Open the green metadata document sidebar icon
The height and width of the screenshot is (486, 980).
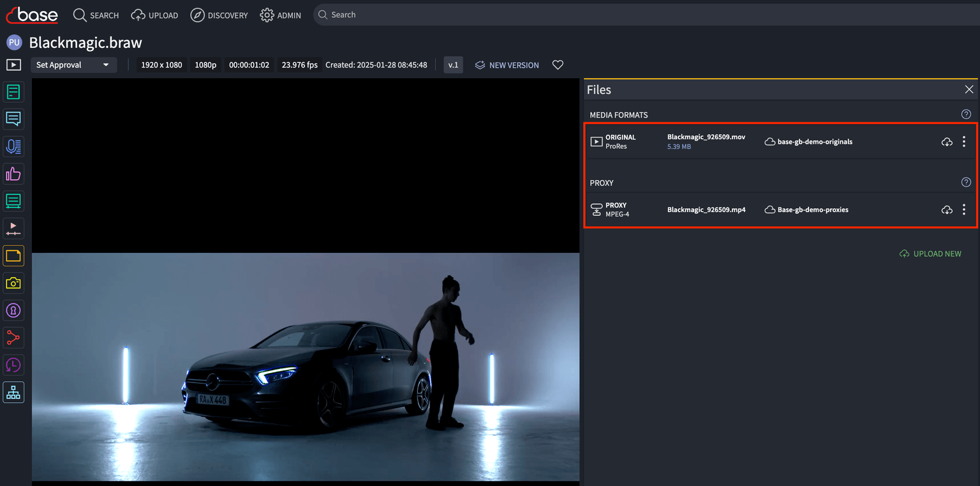[x=13, y=92]
